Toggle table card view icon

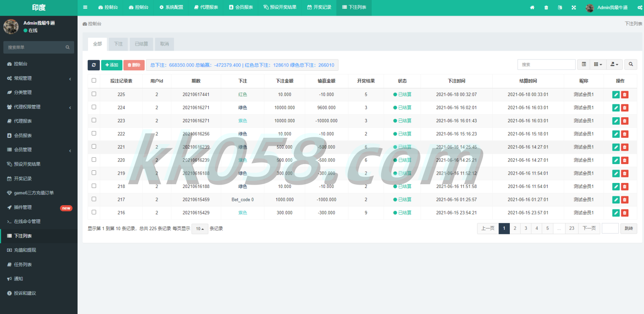[584, 64]
